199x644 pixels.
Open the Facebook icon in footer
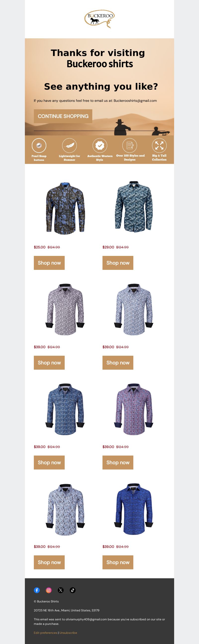(37, 590)
